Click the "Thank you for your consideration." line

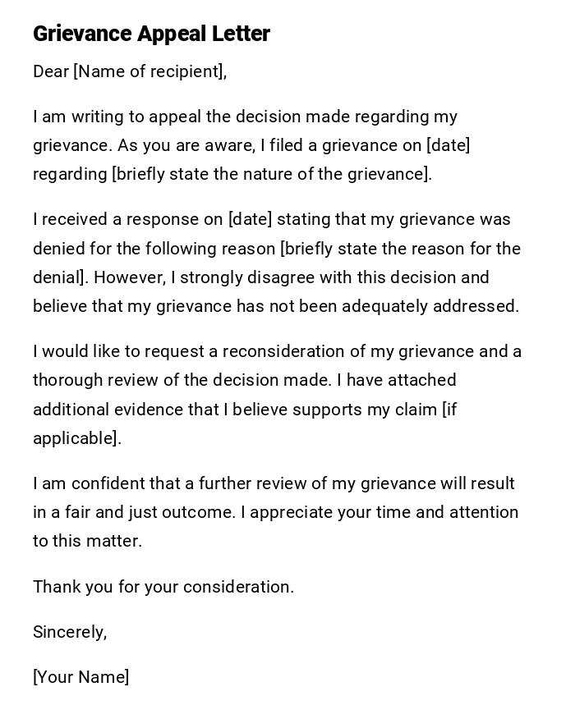163,587
